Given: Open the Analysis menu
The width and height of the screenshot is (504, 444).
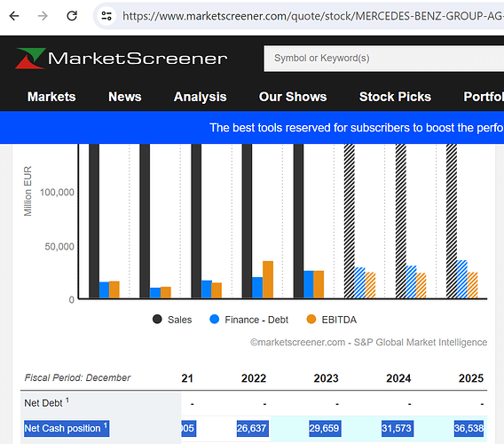Looking at the screenshot, I should point(200,97).
